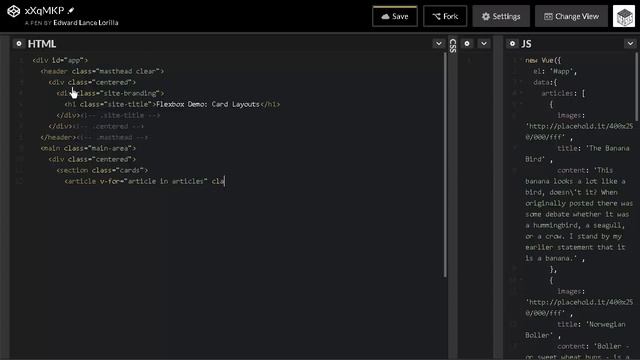The width and height of the screenshot is (640, 360).
Task: Click the 'The Banana Bird' title text in JS
Action: tap(577, 153)
